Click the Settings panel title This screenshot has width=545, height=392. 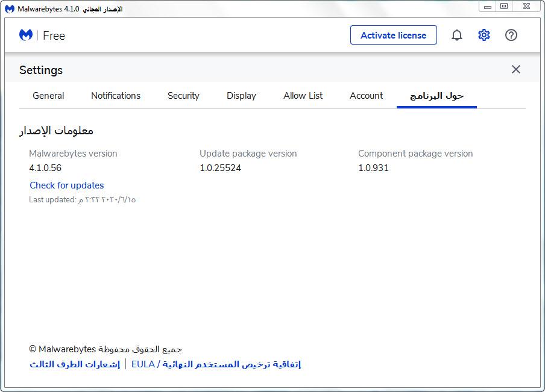41,70
